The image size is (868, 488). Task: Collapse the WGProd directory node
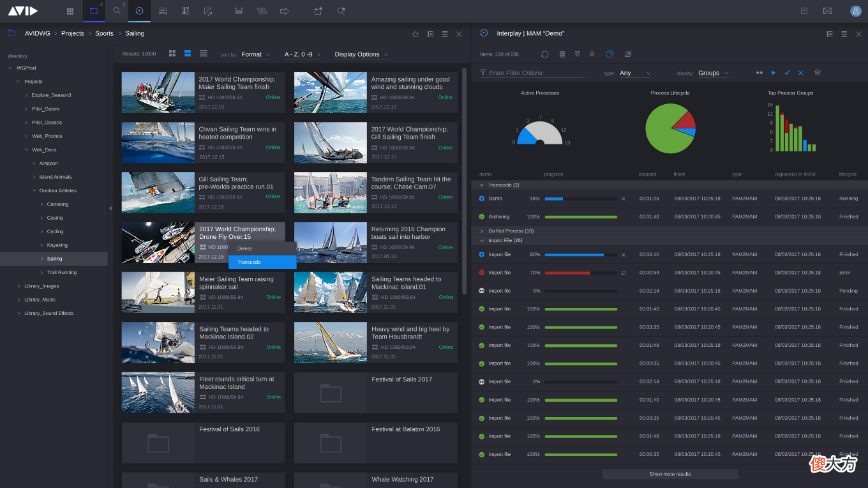coord(10,68)
